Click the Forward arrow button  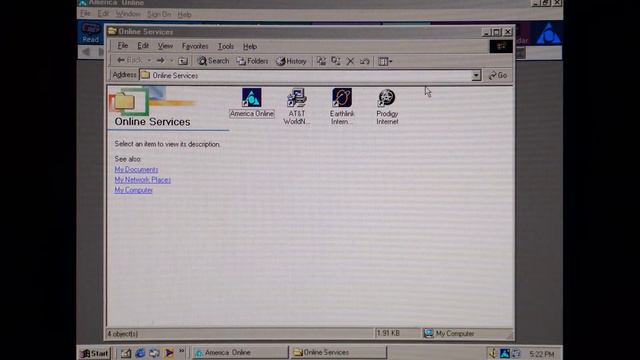pos(160,61)
